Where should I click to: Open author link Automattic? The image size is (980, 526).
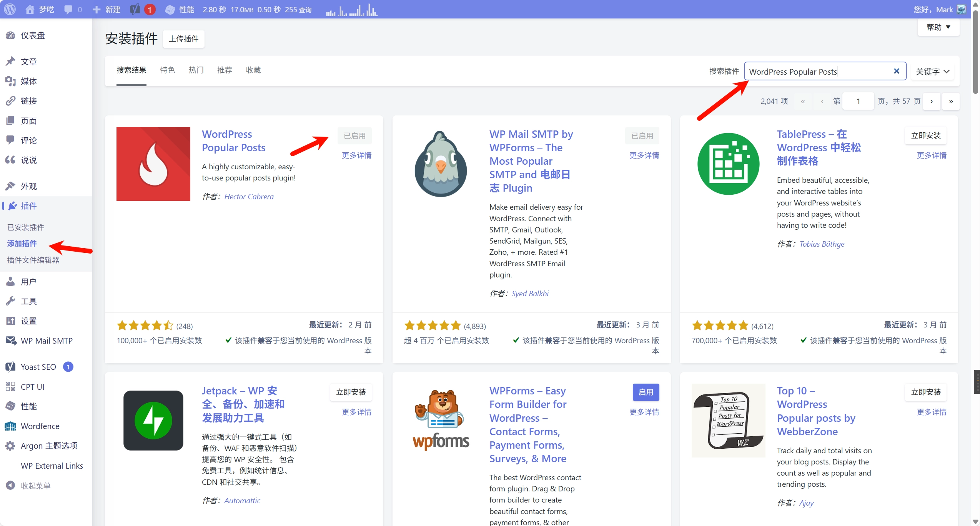[x=242, y=501]
